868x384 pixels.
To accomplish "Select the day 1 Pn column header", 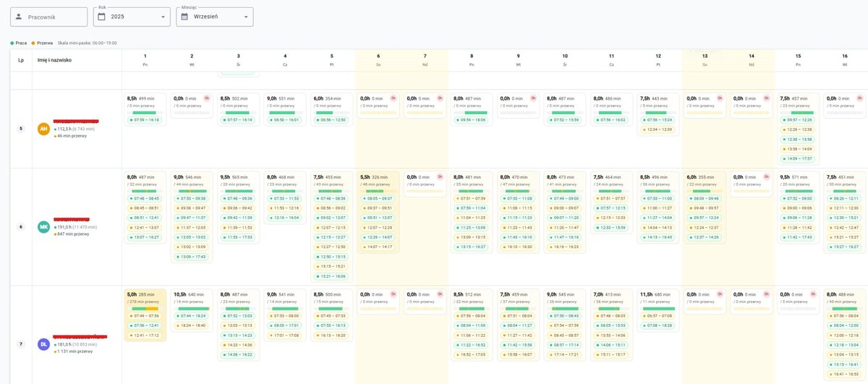I will coord(145,59).
